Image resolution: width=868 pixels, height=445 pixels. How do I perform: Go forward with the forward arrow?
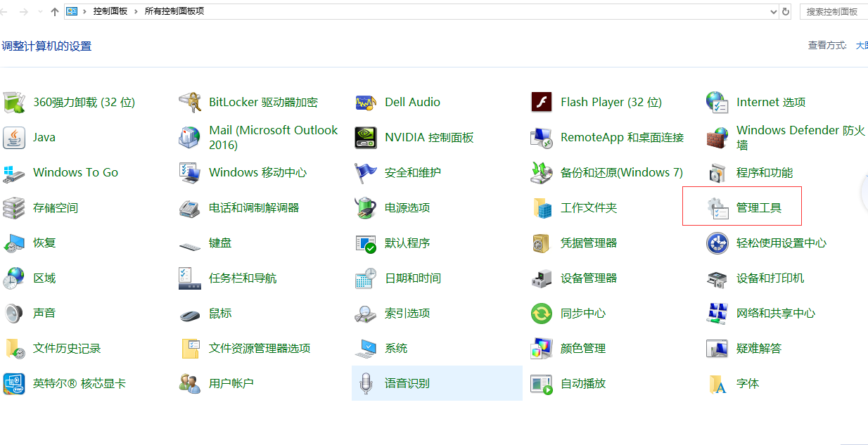click(23, 11)
